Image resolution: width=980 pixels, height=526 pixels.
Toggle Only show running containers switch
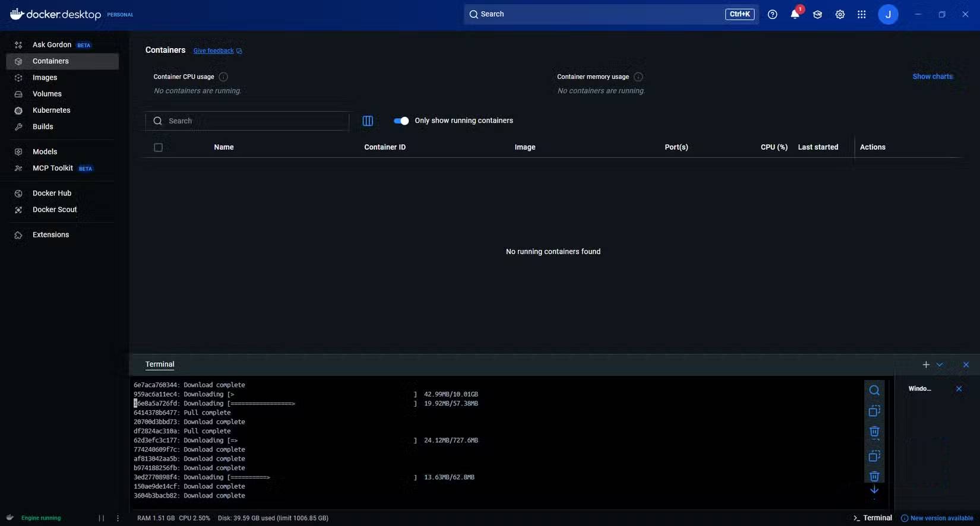pyautogui.click(x=401, y=121)
